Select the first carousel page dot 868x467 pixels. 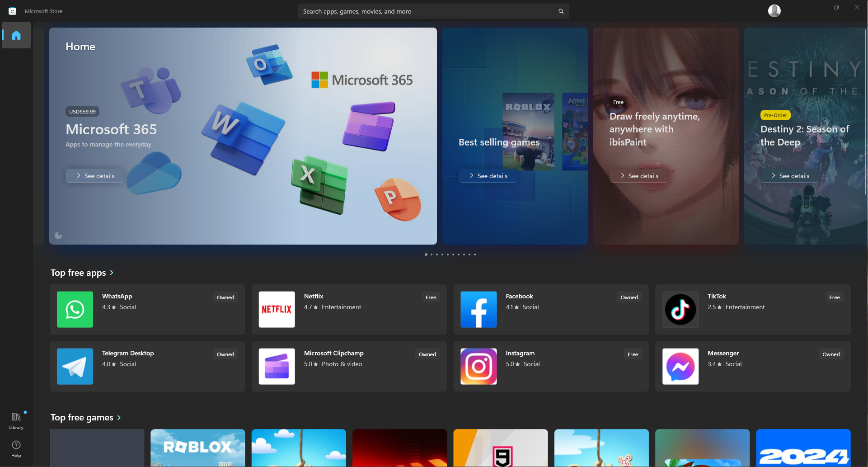pos(426,255)
